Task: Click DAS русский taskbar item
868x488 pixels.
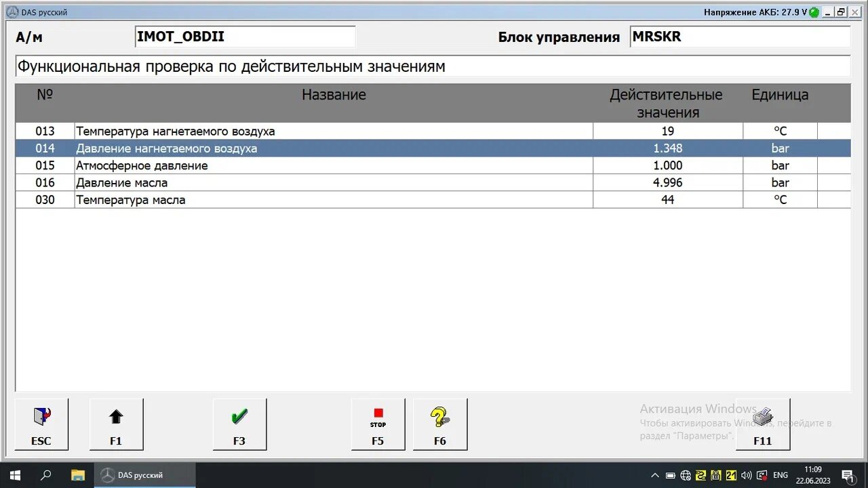Action: (145, 475)
